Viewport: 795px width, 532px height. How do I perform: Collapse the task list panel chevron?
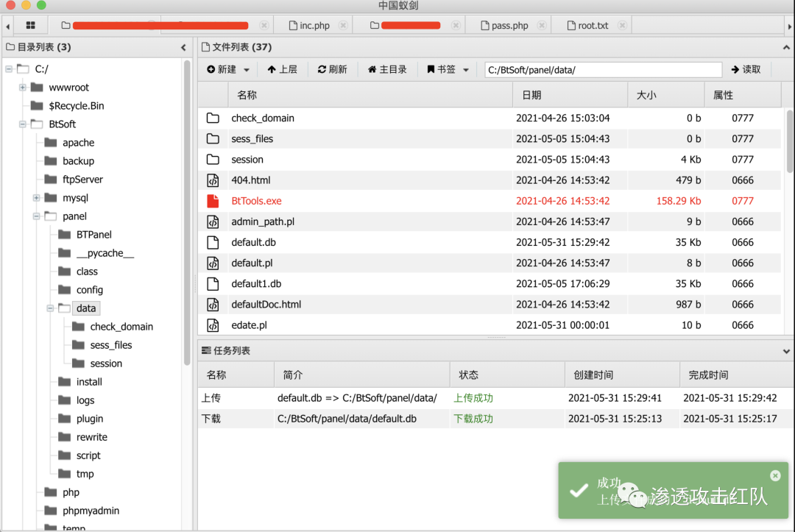[x=786, y=351]
